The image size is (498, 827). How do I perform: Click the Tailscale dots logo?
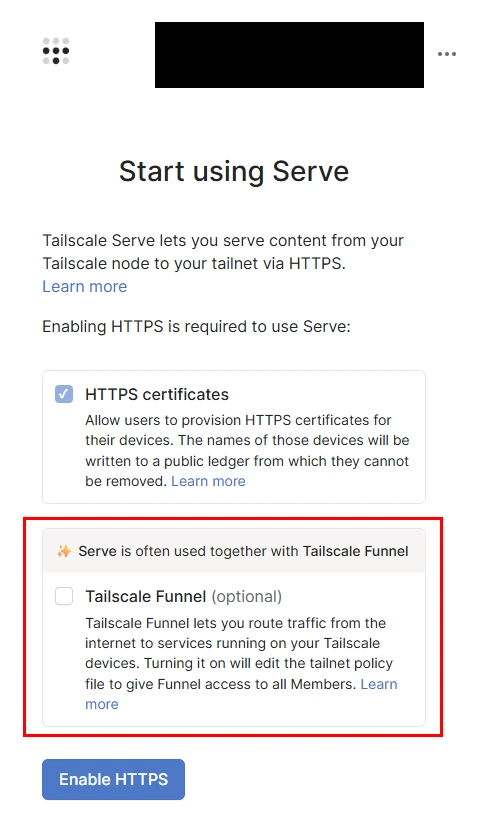pos(56,51)
